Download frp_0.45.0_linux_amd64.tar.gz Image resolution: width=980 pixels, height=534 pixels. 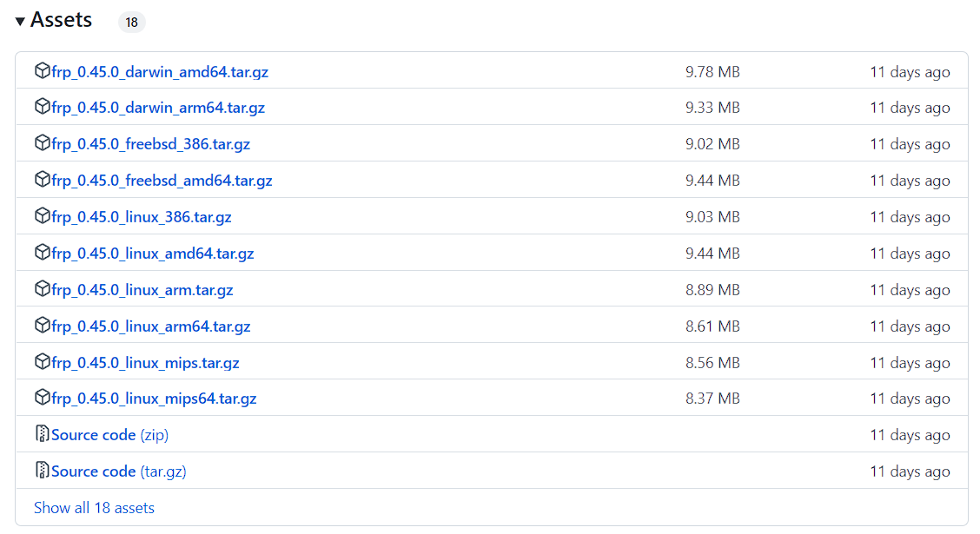(x=153, y=254)
